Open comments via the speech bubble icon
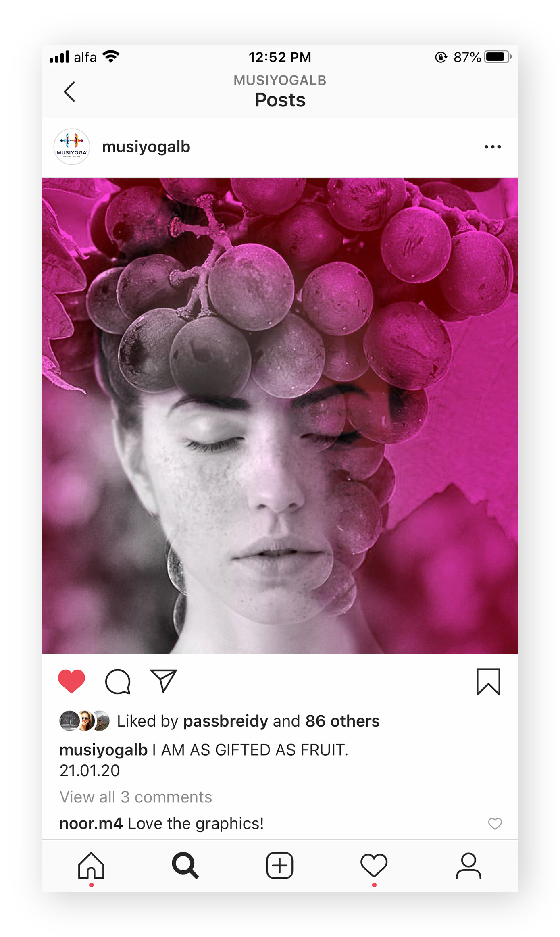560x937 pixels. [x=118, y=682]
